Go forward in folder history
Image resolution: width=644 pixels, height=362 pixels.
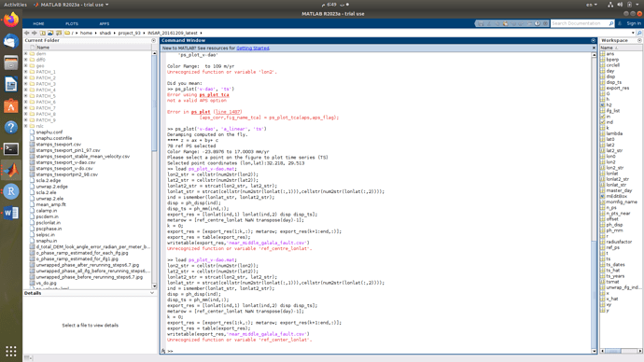click(35, 33)
